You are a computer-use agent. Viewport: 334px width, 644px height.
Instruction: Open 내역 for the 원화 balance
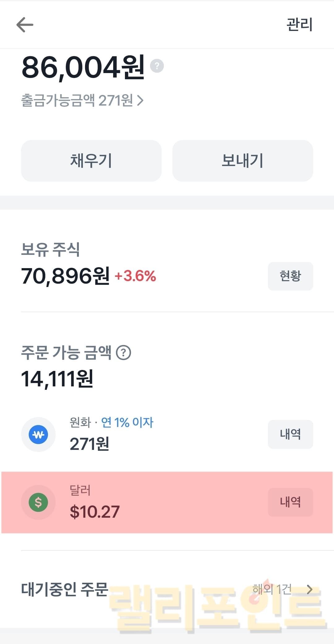click(290, 434)
